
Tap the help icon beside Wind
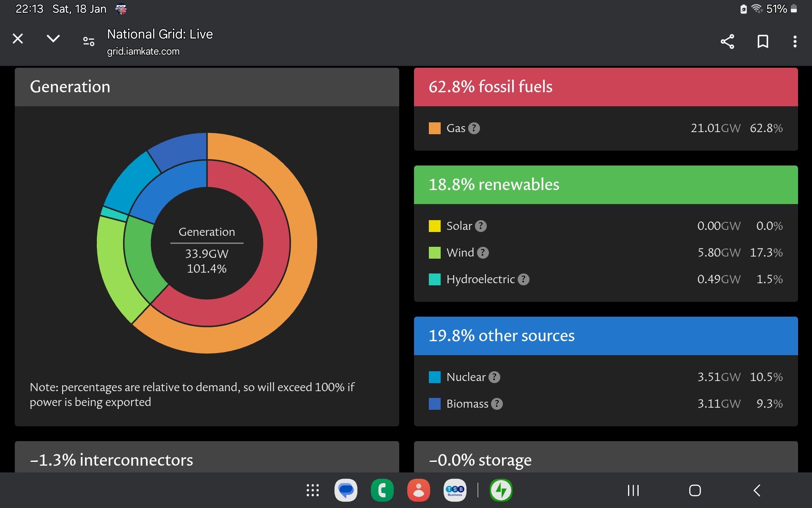[483, 253]
